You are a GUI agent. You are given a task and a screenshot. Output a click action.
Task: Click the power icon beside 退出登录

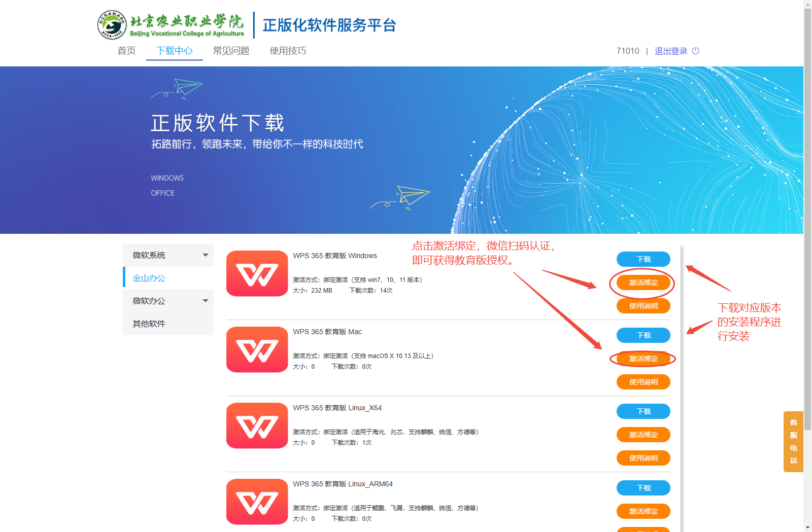[696, 51]
